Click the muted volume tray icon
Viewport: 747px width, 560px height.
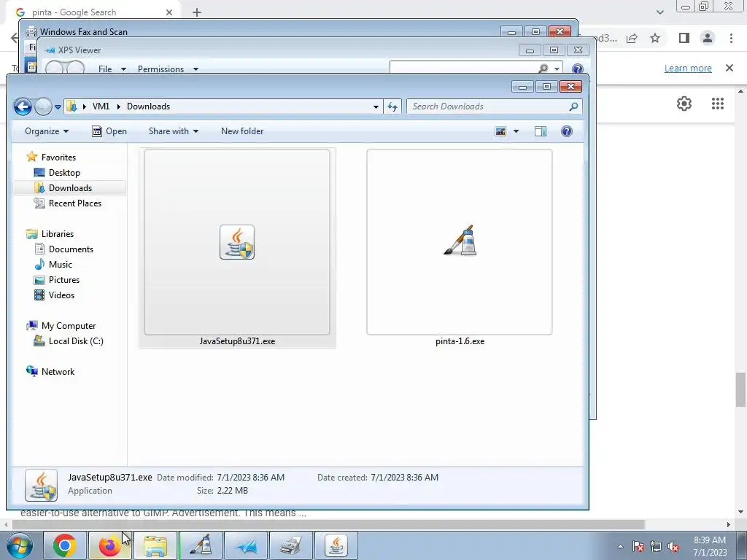point(673,547)
